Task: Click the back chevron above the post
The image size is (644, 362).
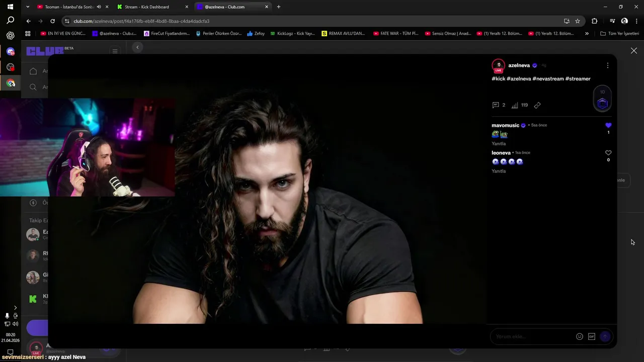Action: (x=137, y=47)
